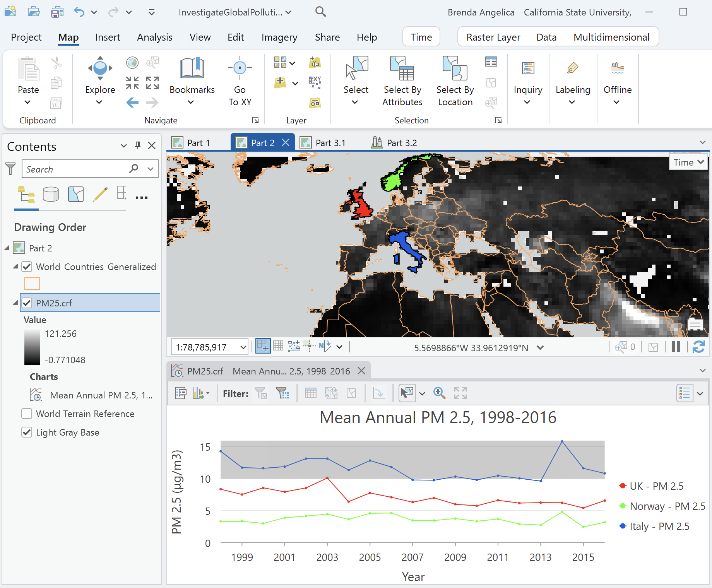This screenshot has width=712, height=588.
Task: Go to previous extent with the back arrow
Action: (132, 103)
